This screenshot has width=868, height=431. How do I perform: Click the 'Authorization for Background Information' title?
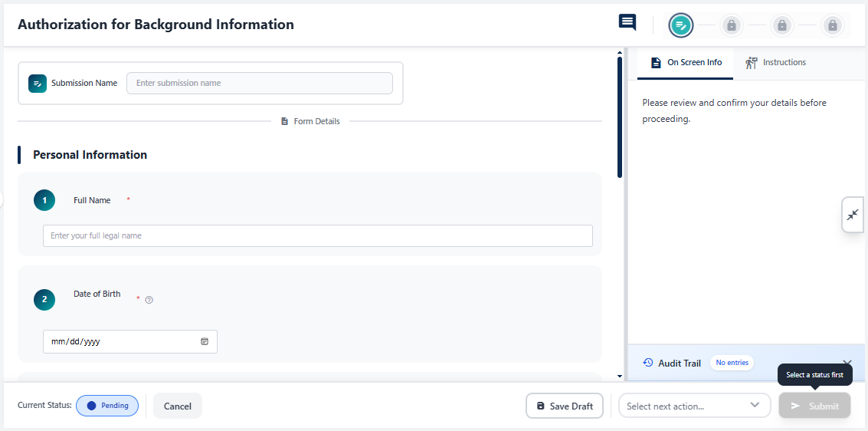coord(156,25)
